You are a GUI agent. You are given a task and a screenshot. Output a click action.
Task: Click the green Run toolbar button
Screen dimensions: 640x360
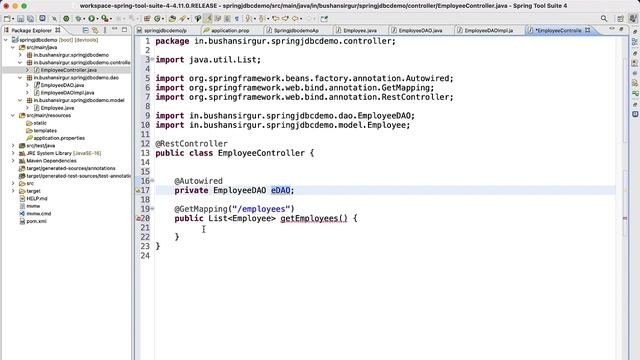pyautogui.click(x=91, y=19)
